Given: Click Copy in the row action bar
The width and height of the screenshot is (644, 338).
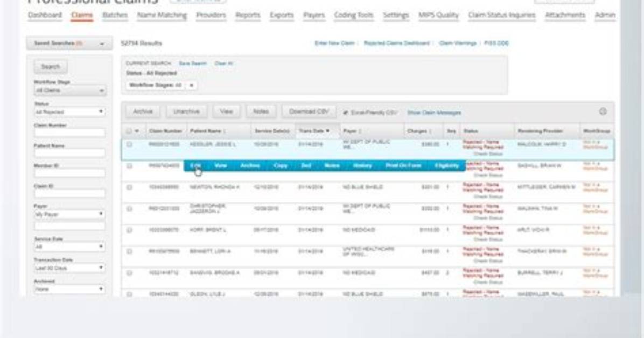Looking at the screenshot, I should pyautogui.click(x=281, y=166).
